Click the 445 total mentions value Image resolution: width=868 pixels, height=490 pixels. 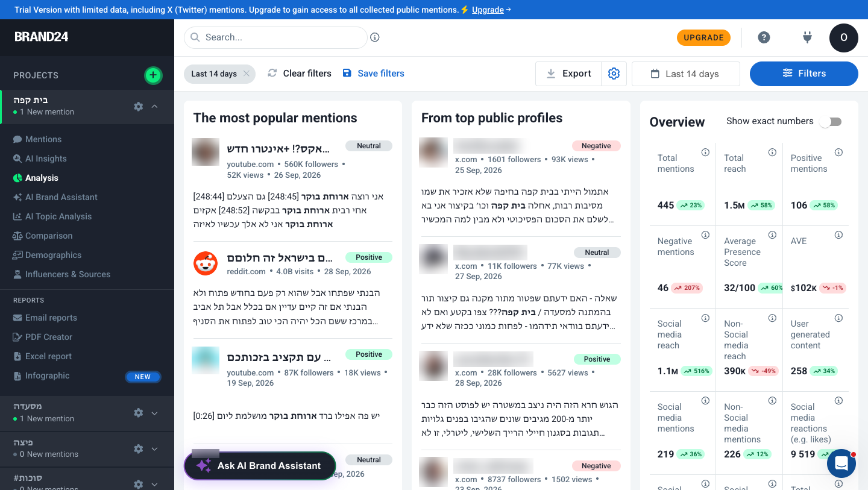(x=665, y=205)
